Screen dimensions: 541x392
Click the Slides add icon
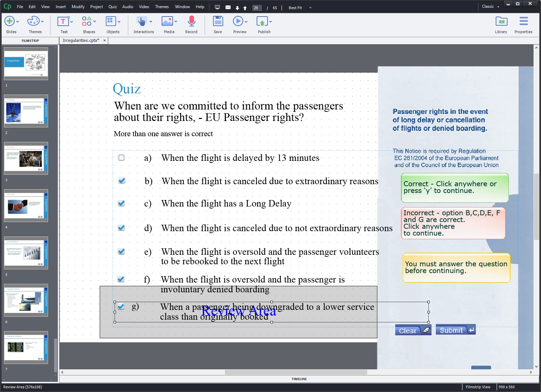pyautogui.click(x=9, y=21)
